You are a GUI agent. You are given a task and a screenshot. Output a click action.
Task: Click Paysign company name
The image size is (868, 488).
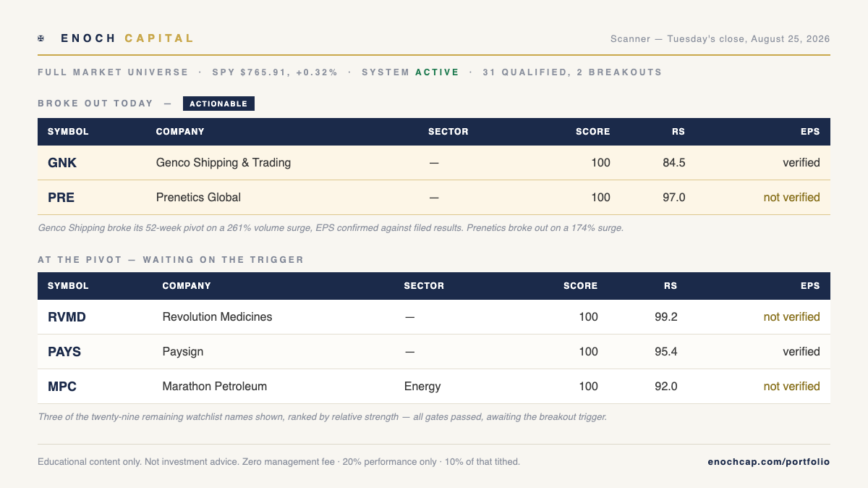click(x=183, y=352)
